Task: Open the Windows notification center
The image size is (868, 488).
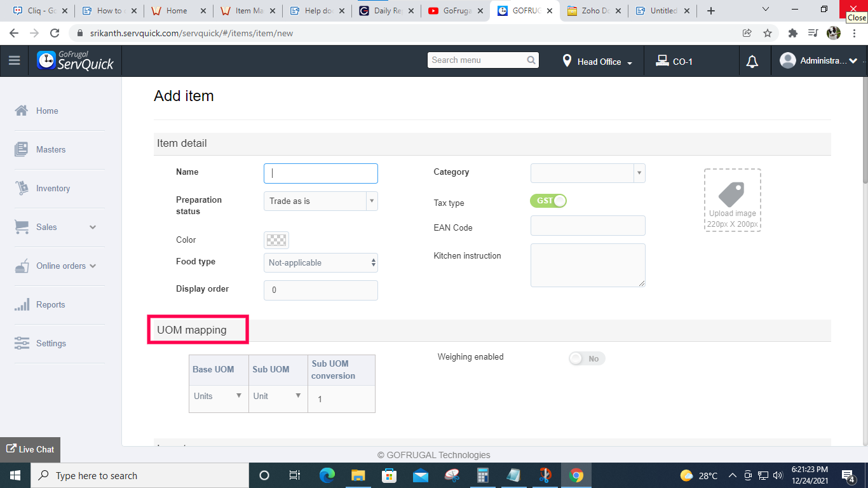Action: (x=848, y=475)
